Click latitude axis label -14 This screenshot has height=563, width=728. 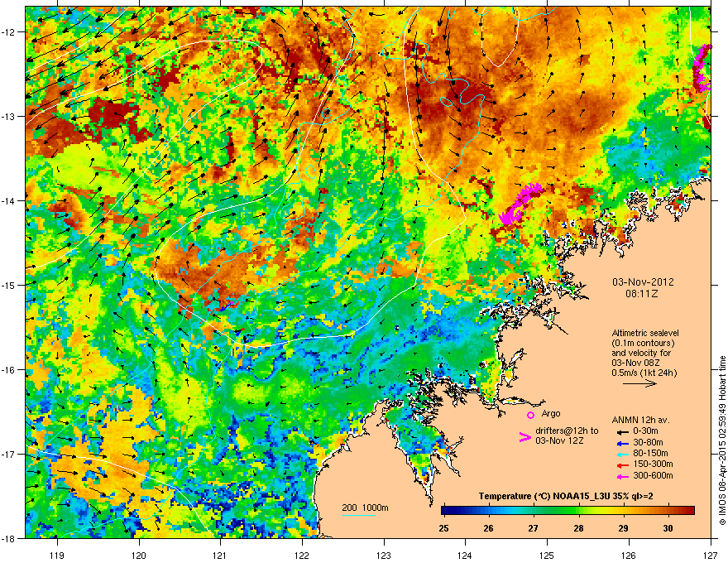click(9, 200)
